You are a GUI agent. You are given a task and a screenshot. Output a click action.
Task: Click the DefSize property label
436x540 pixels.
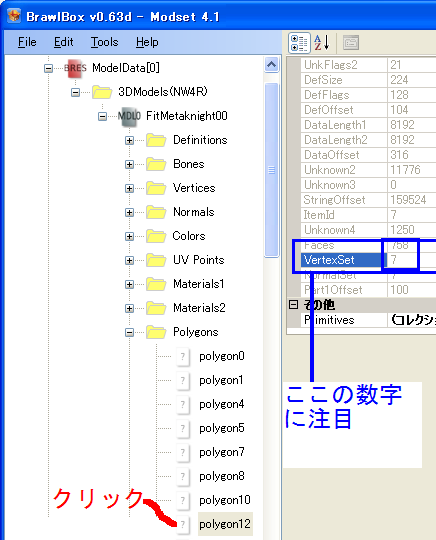tap(323, 80)
